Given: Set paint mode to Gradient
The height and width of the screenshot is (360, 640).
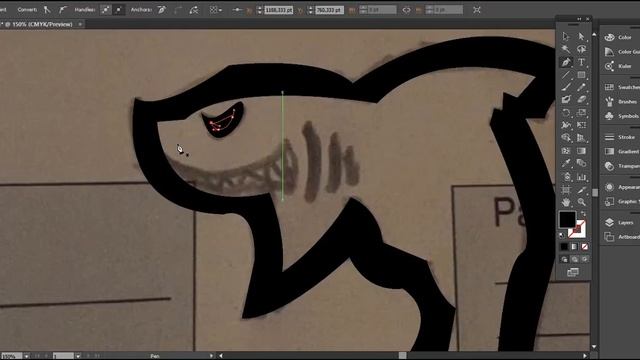Looking at the screenshot, I should 574,247.
